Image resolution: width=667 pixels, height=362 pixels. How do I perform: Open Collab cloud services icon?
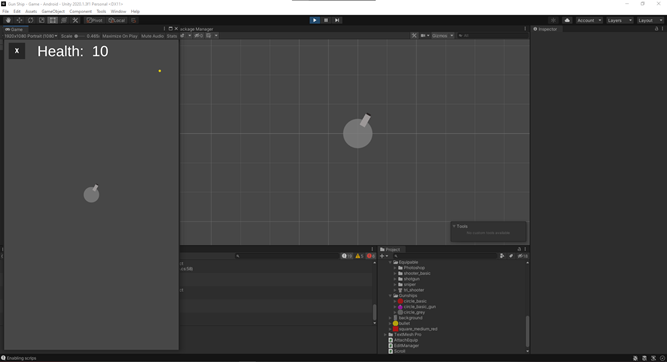point(567,20)
